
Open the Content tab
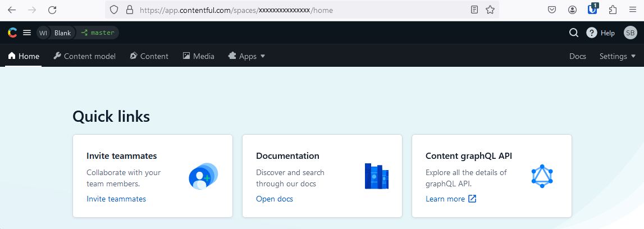coord(149,56)
